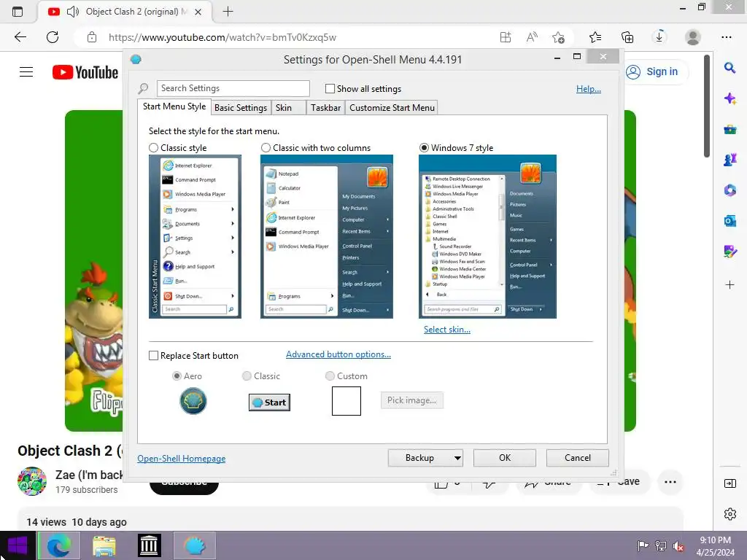Click the Pick image button
The height and width of the screenshot is (560, 747).
[x=411, y=400]
